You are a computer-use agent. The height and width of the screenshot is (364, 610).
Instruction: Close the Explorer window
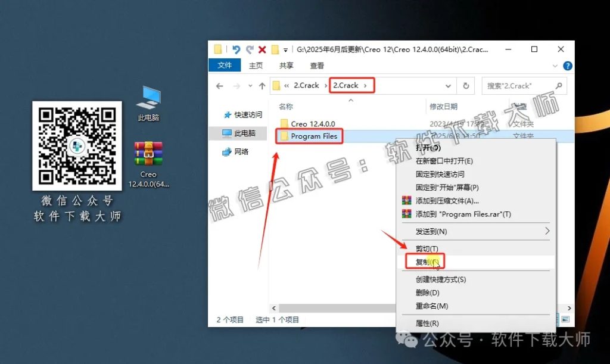pos(561,49)
